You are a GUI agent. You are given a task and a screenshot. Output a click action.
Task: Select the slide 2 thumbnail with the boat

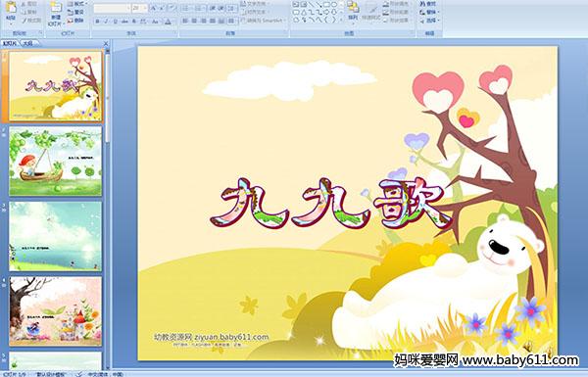click(x=55, y=161)
